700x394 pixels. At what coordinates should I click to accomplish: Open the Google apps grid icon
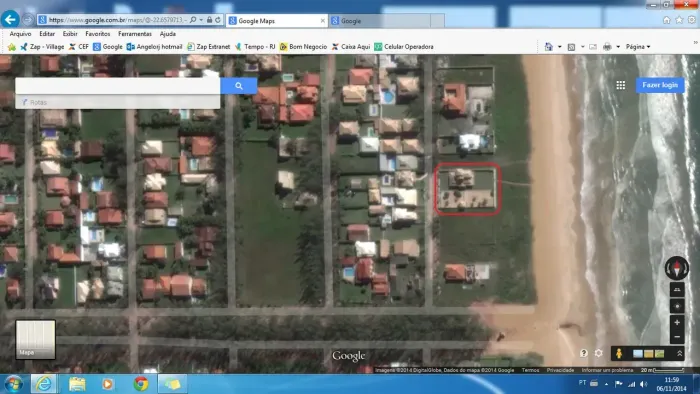point(621,85)
